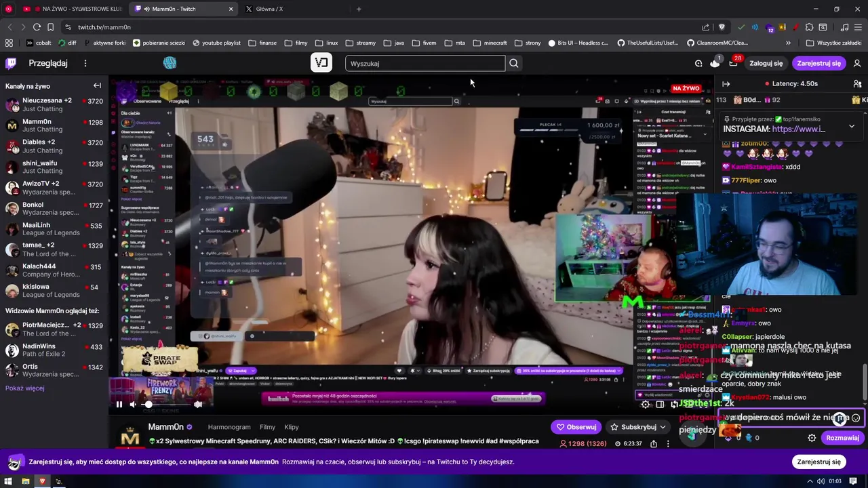
Task: Bookmark this page in the address bar
Action: pos(50,27)
